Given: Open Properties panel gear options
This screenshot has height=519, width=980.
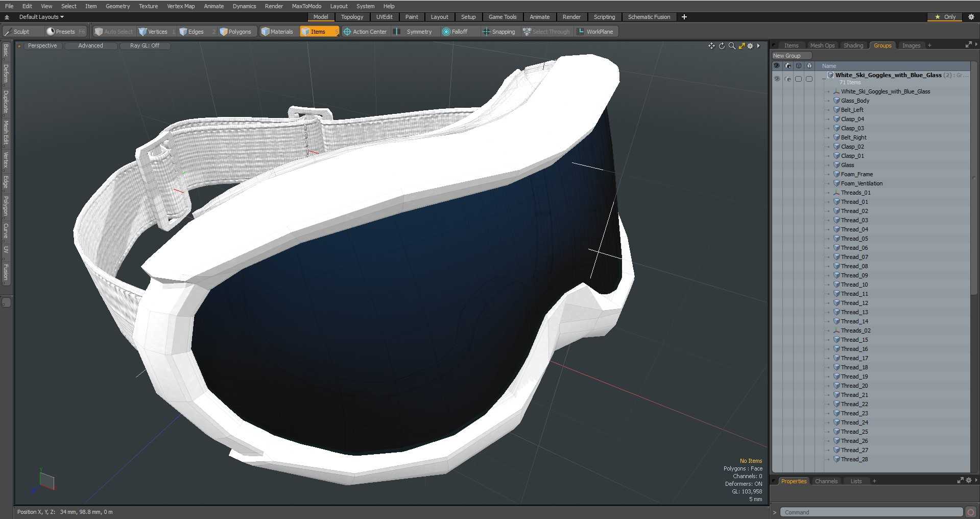Looking at the screenshot, I should pyautogui.click(x=968, y=481).
